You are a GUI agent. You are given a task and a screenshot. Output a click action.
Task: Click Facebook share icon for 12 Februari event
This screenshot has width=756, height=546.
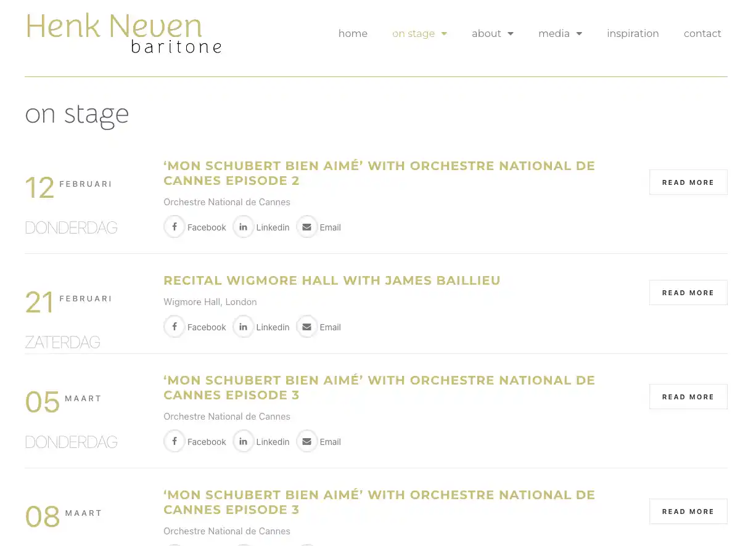pos(175,227)
